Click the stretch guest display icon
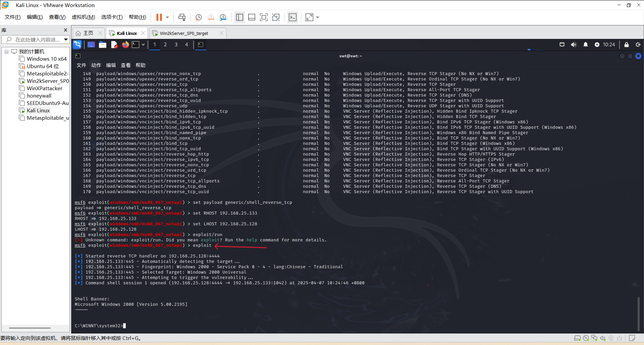The height and width of the screenshot is (345, 644). pyautogui.click(x=309, y=17)
